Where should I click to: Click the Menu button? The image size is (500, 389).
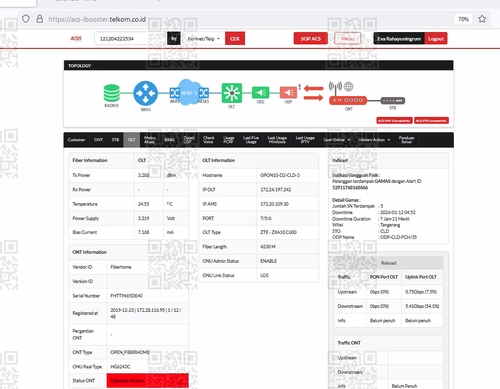(x=348, y=38)
